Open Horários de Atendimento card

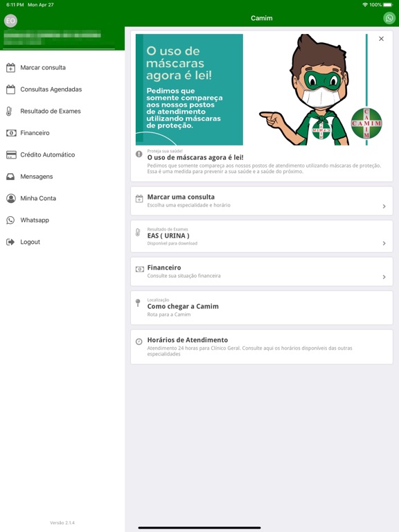(x=262, y=346)
